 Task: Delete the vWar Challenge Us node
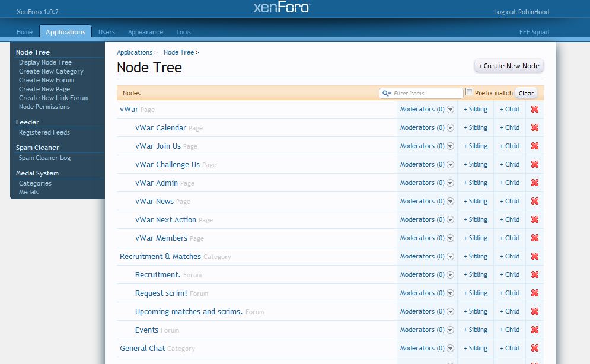[x=535, y=164]
